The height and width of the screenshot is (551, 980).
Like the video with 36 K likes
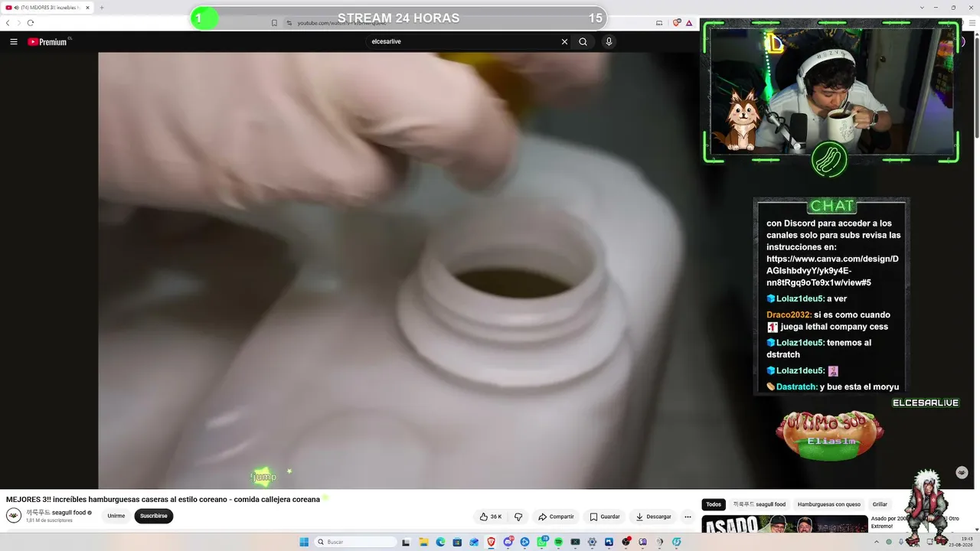490,517
